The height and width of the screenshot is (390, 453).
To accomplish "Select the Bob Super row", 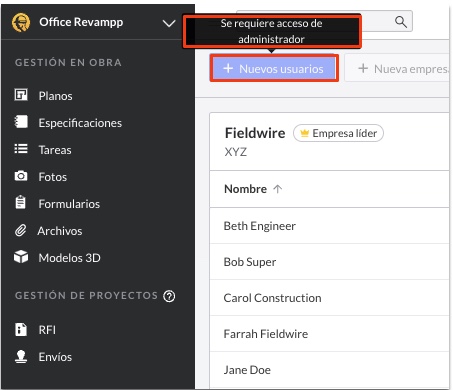I will click(329, 262).
